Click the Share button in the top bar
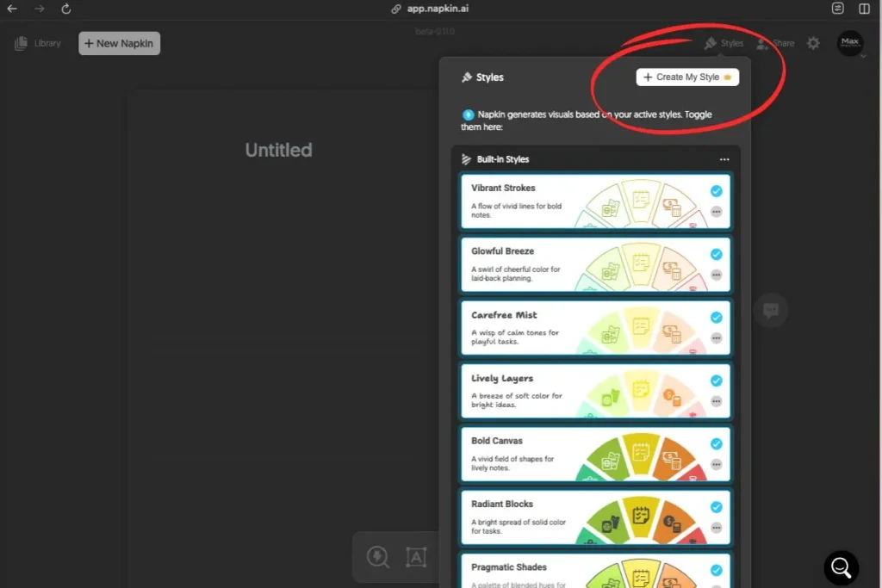Screen dimensions: 882x588 pos(776,43)
